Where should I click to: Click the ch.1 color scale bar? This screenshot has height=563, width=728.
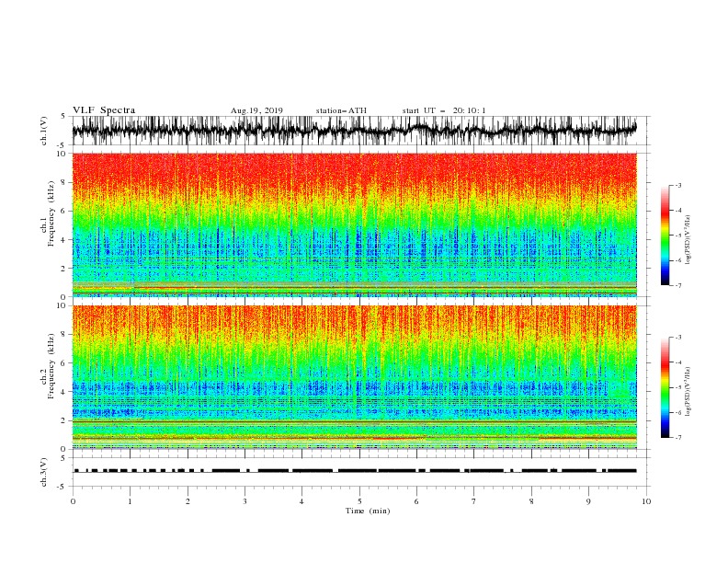click(x=665, y=236)
